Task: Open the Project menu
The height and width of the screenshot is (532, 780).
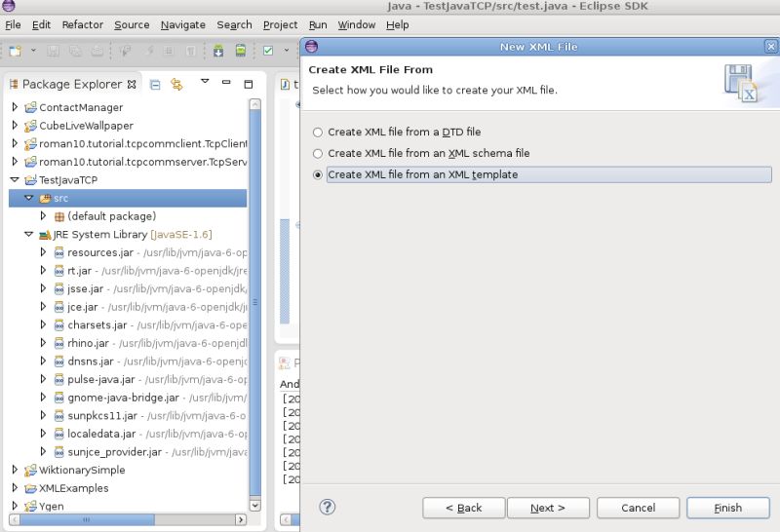Action: point(280,25)
